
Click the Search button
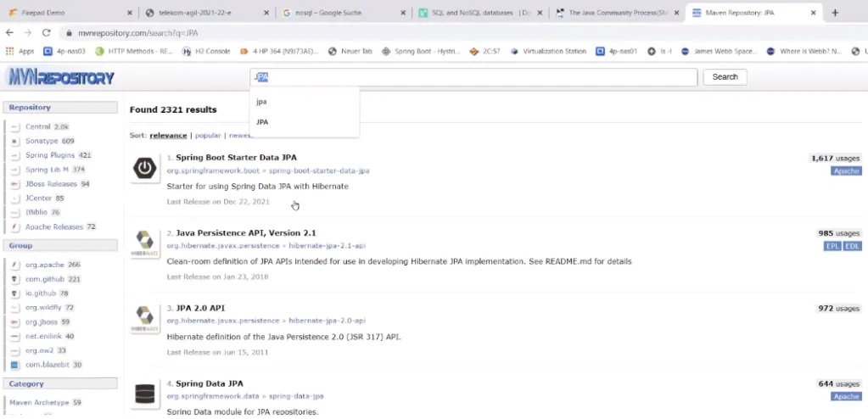725,77
